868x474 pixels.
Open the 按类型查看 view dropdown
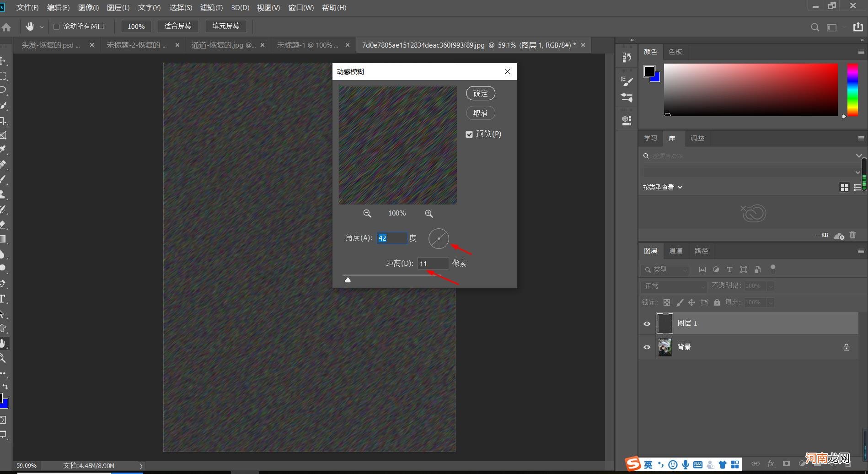tap(662, 187)
